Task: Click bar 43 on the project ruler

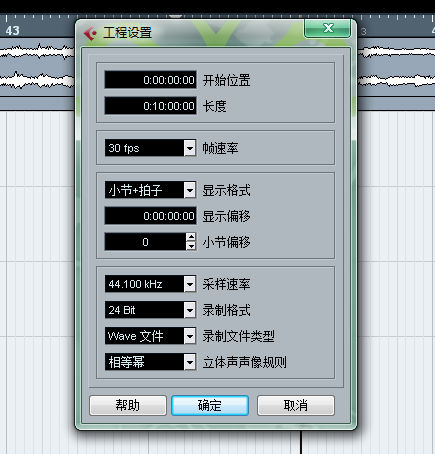Action: coord(12,30)
